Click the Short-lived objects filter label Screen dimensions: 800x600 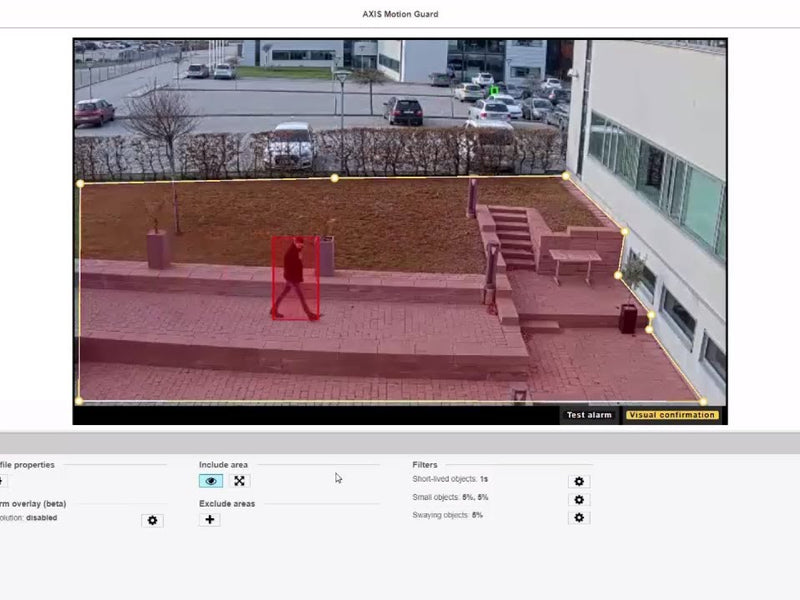450,480
